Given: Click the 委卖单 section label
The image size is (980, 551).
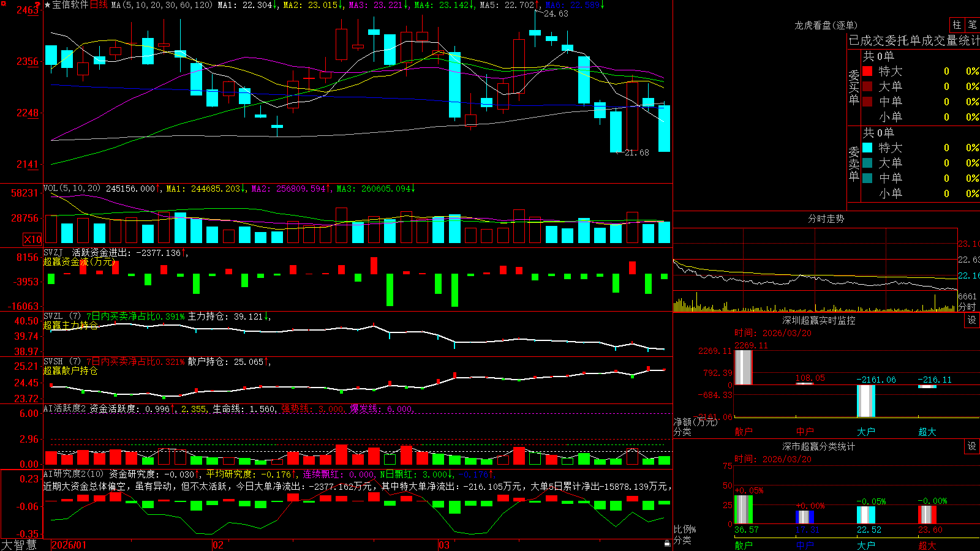Looking at the screenshot, I should pyautogui.click(x=854, y=163).
